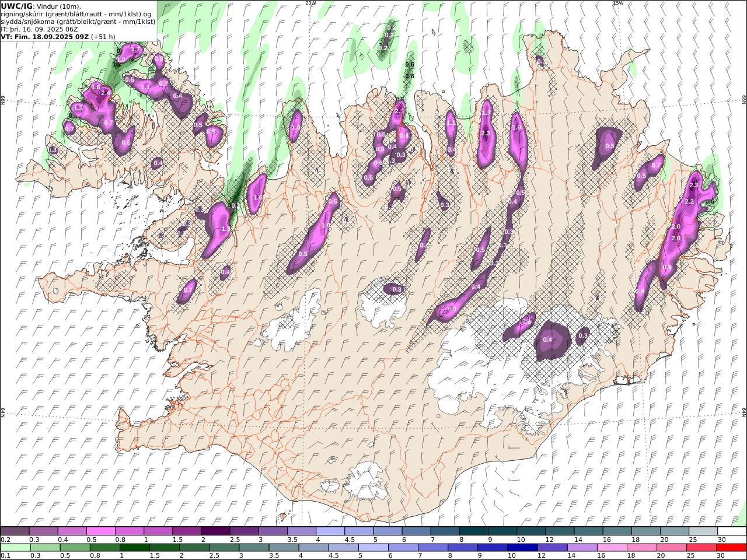Click the '1.7' snowfall value on the map
The width and height of the screenshot is (747, 560).
point(135,50)
